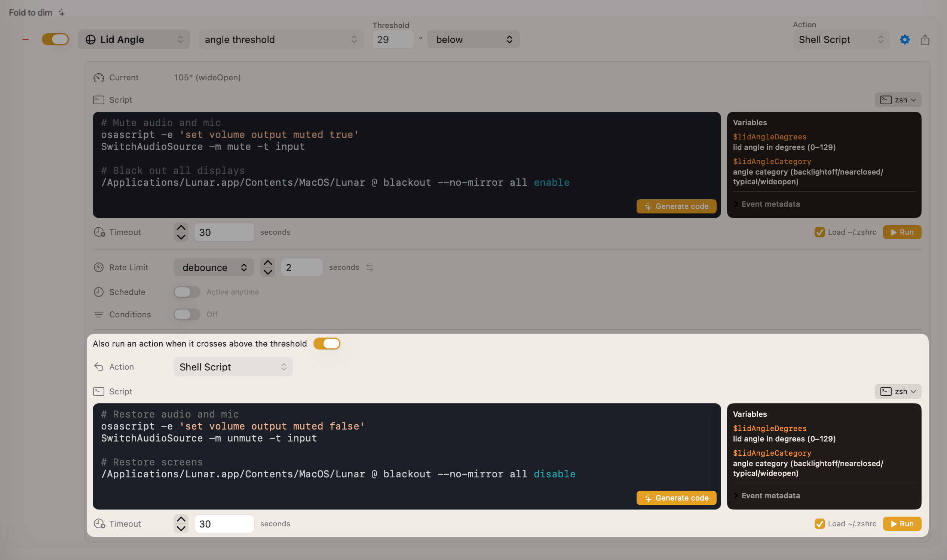
Task: Increase the lower Timeout stepper
Action: coord(181,519)
